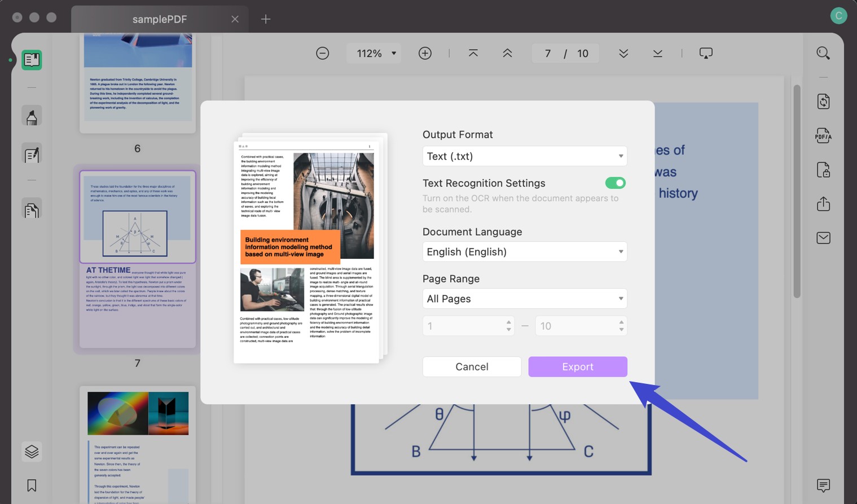
Task: Open document protection settings
Action: click(x=823, y=169)
